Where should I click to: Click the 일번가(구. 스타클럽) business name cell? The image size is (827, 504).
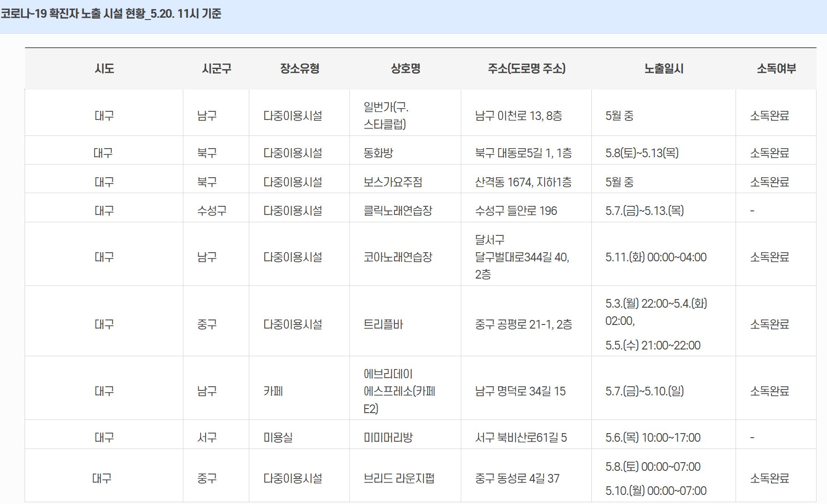(x=386, y=115)
